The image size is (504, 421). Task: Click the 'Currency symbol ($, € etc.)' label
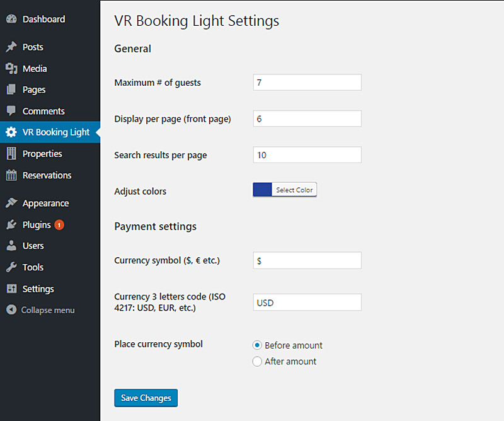167,260
